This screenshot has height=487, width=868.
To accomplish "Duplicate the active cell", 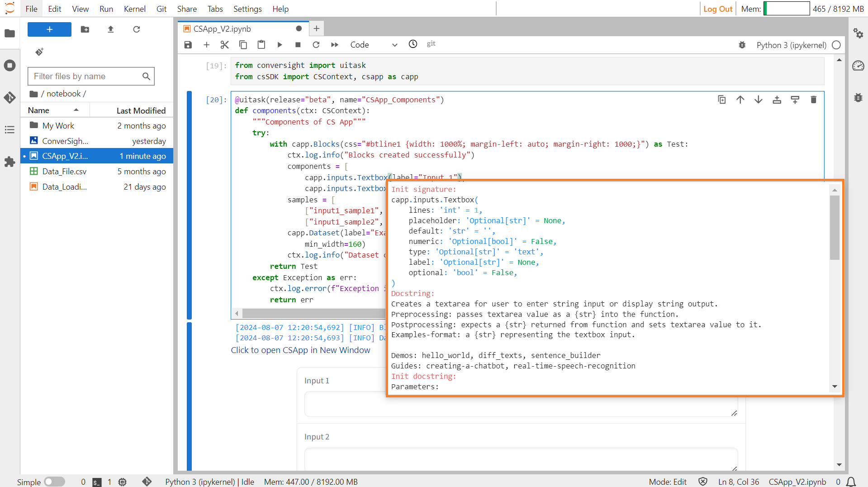I will (x=722, y=100).
